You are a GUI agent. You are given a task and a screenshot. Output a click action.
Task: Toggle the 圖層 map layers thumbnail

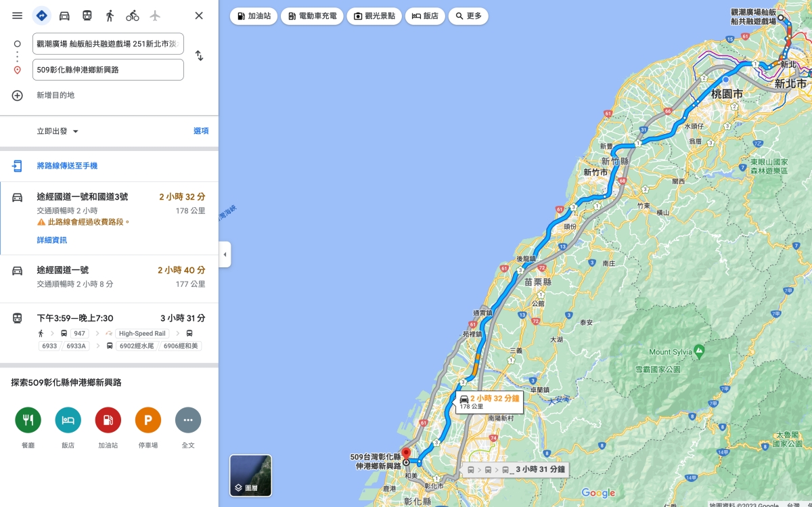[x=251, y=475]
